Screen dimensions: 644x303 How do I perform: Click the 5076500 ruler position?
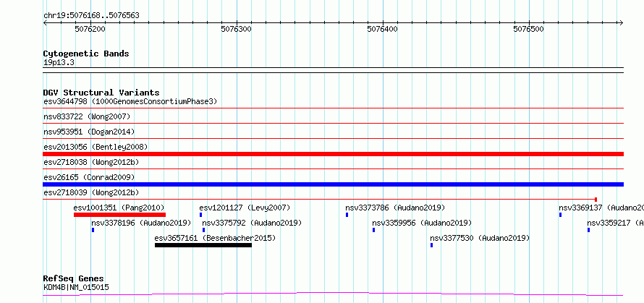point(529,29)
